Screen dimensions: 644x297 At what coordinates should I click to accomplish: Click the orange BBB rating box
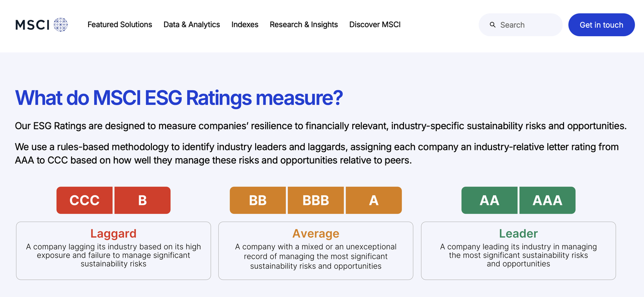coord(315,200)
